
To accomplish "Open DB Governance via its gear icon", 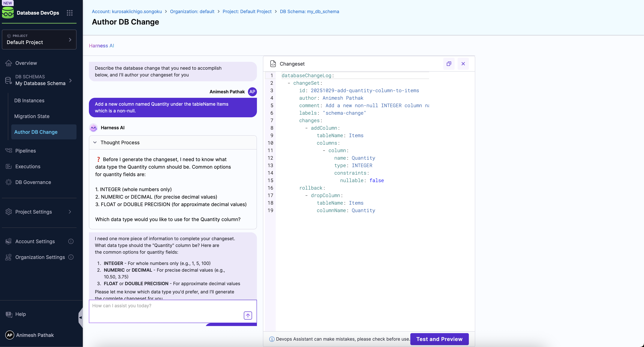I will pyautogui.click(x=8, y=182).
